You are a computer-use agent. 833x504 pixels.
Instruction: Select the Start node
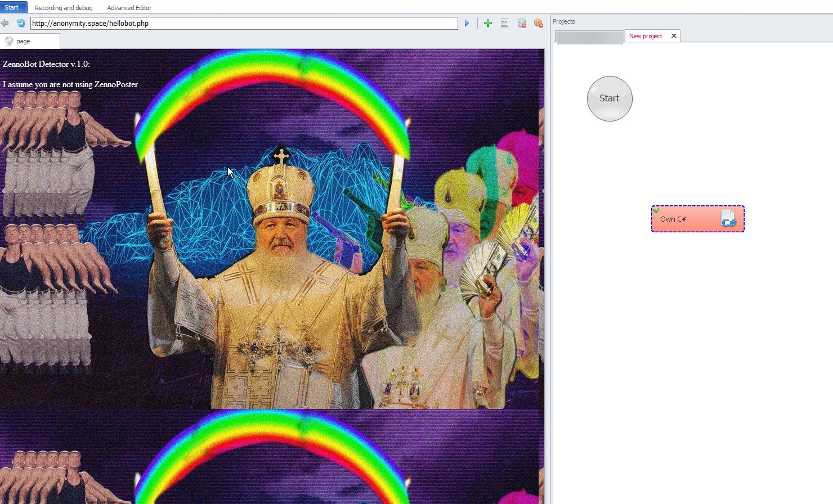point(610,98)
